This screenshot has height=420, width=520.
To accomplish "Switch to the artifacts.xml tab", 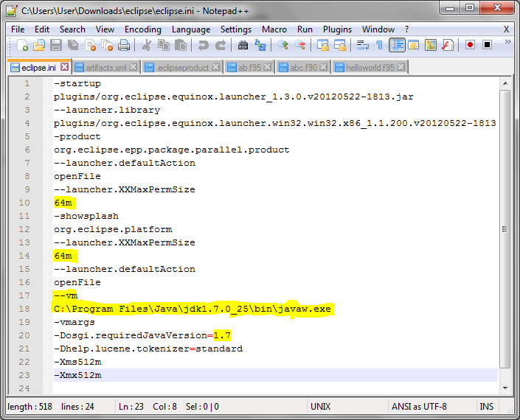I will tap(106, 68).
